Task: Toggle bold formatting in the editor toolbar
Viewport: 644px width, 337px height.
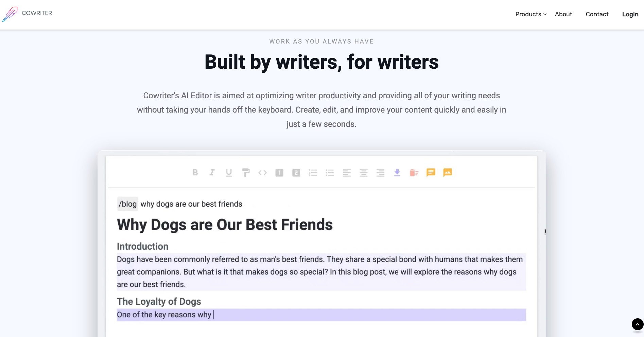Action: [x=195, y=172]
